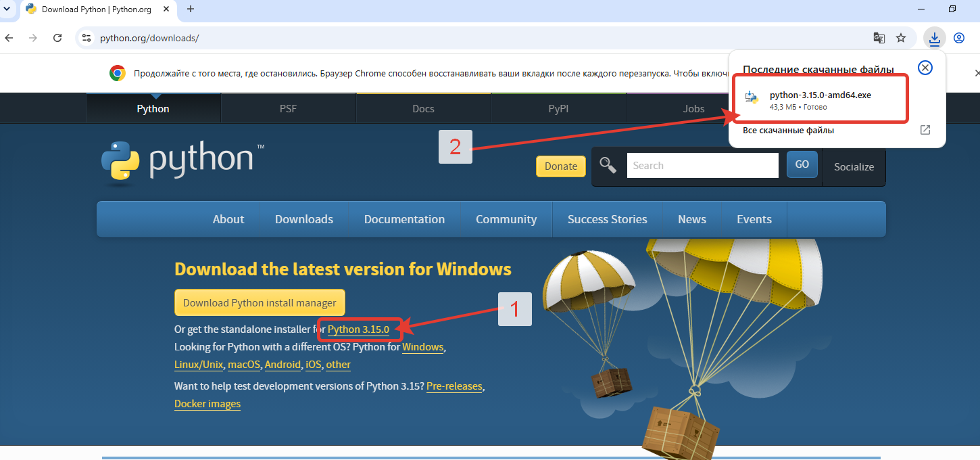Viewport: 980px width, 460px height.
Task: Open the Downloads menu
Action: (x=304, y=219)
